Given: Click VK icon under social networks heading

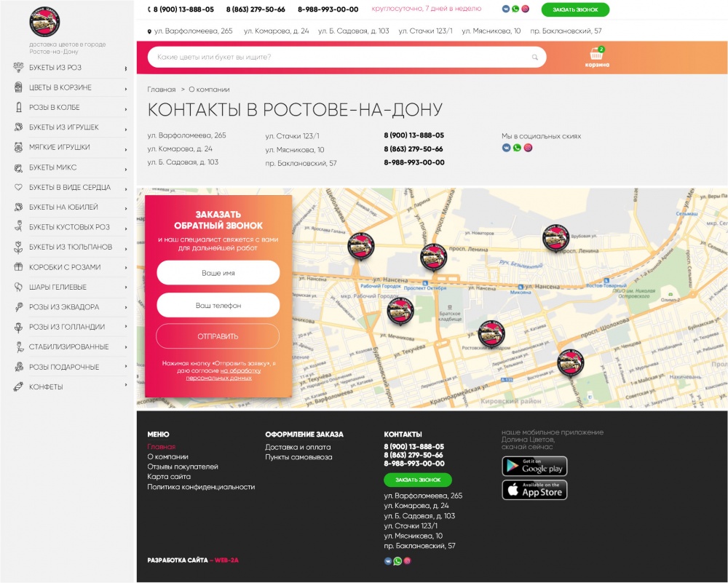Looking at the screenshot, I should [x=506, y=148].
